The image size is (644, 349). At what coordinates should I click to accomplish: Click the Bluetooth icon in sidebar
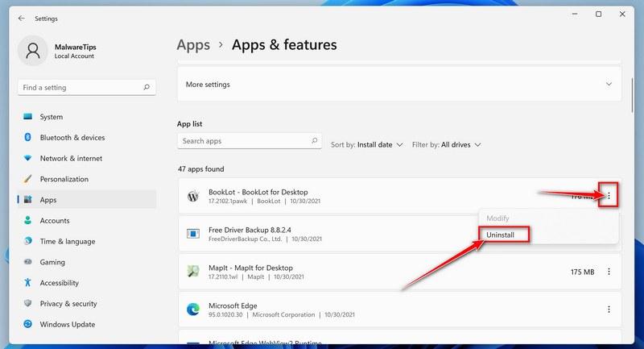(x=27, y=137)
